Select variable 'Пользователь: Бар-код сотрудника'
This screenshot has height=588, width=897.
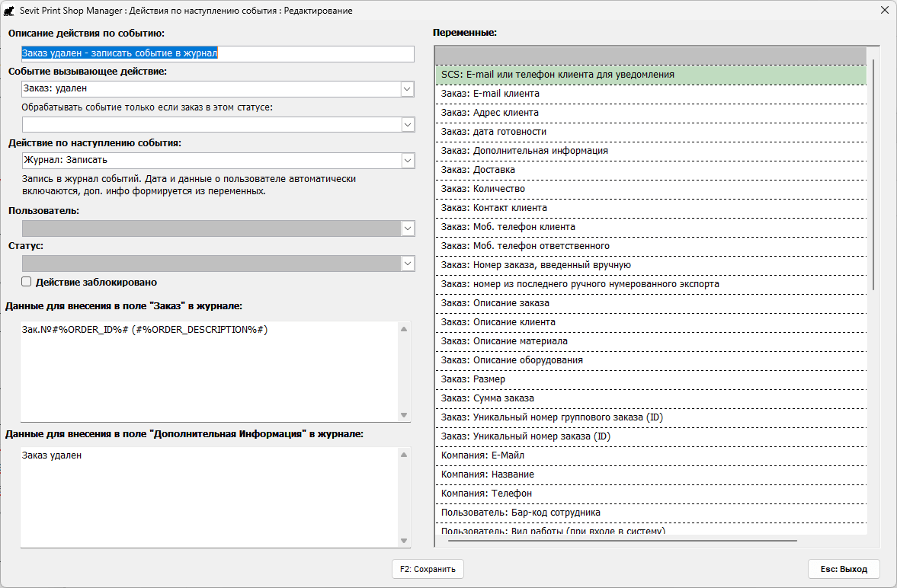651,513
